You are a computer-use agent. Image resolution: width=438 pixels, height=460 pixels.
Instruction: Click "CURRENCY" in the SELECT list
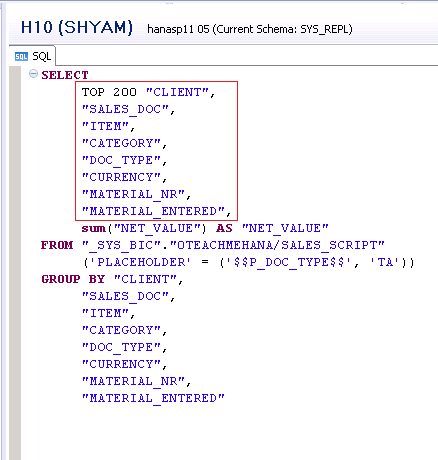pos(121,177)
